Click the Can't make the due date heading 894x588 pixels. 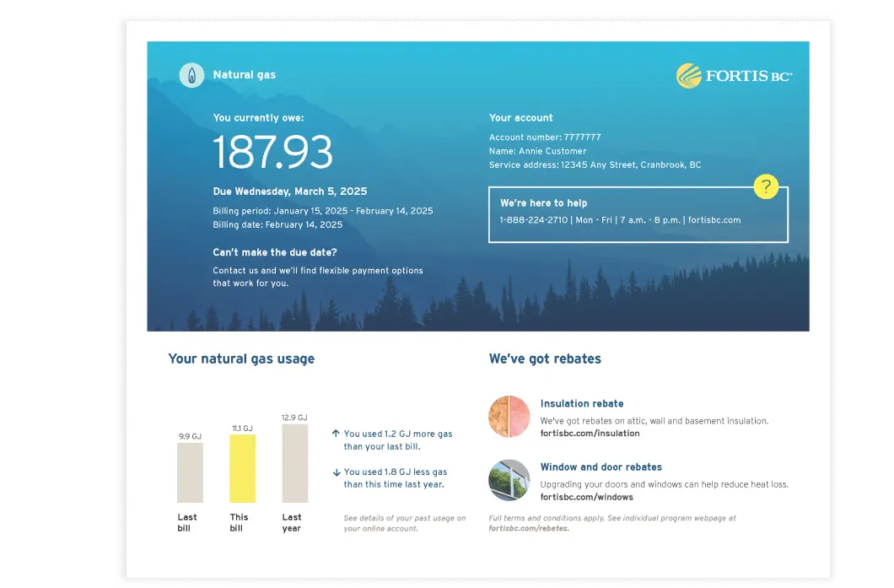275,252
